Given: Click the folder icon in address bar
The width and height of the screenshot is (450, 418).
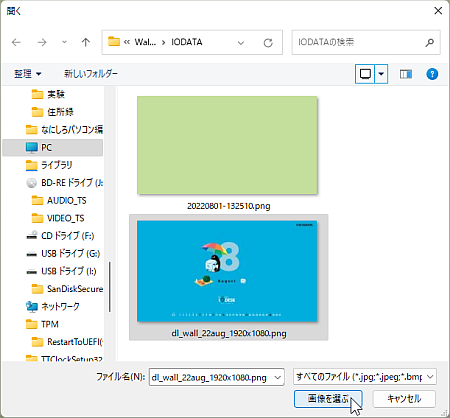Looking at the screenshot, I should point(114,42).
